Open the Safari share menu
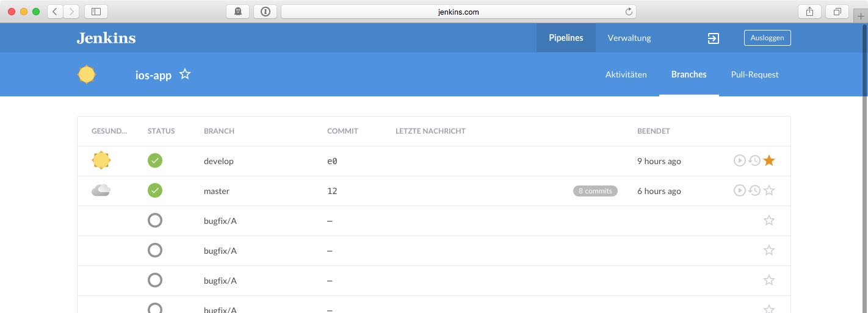Screen dimensions: 868x313 coord(809,12)
